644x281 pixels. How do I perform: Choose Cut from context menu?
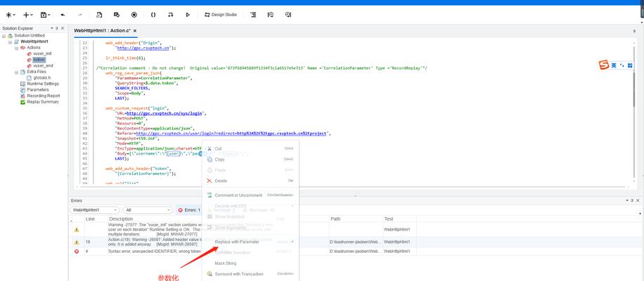click(250, 148)
